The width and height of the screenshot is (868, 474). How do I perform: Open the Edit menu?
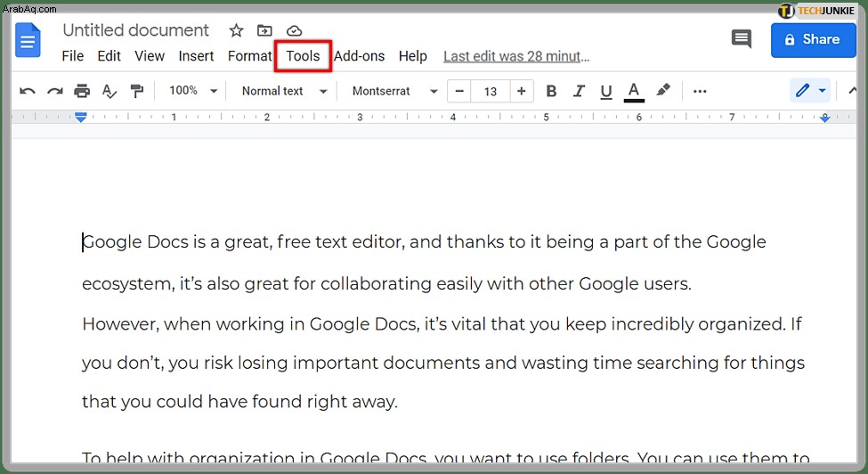click(109, 56)
